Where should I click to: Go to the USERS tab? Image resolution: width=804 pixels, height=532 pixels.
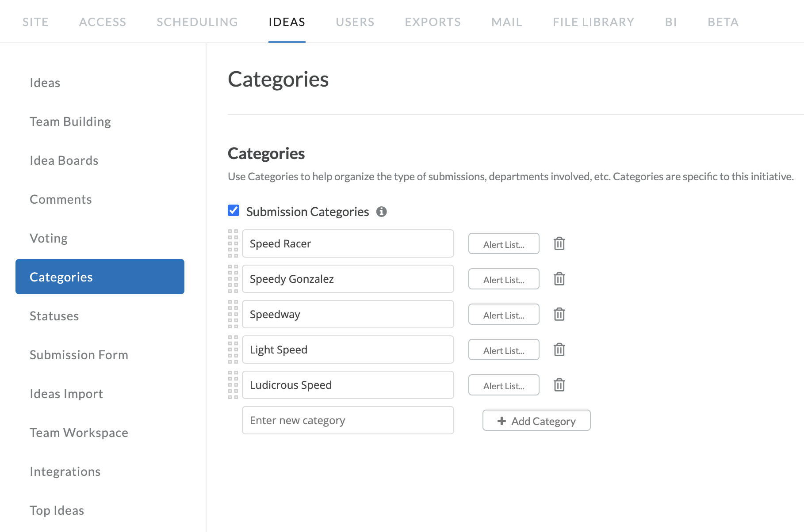pyautogui.click(x=355, y=22)
